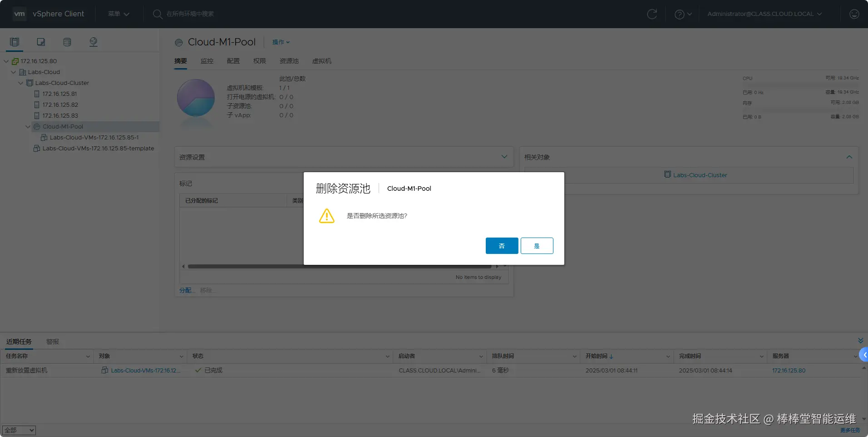The image size is (868, 437).
Task: Select the 近期任务 tab
Action: (19, 342)
